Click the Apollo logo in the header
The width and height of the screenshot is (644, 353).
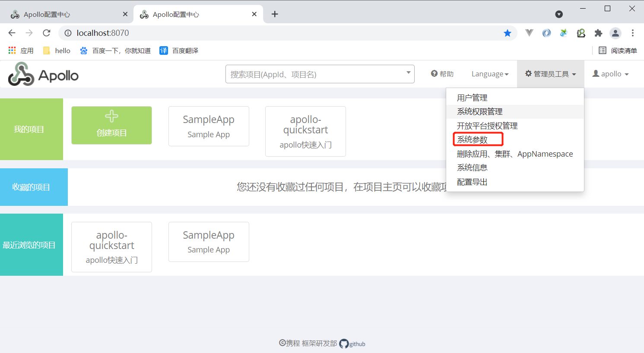[43, 74]
